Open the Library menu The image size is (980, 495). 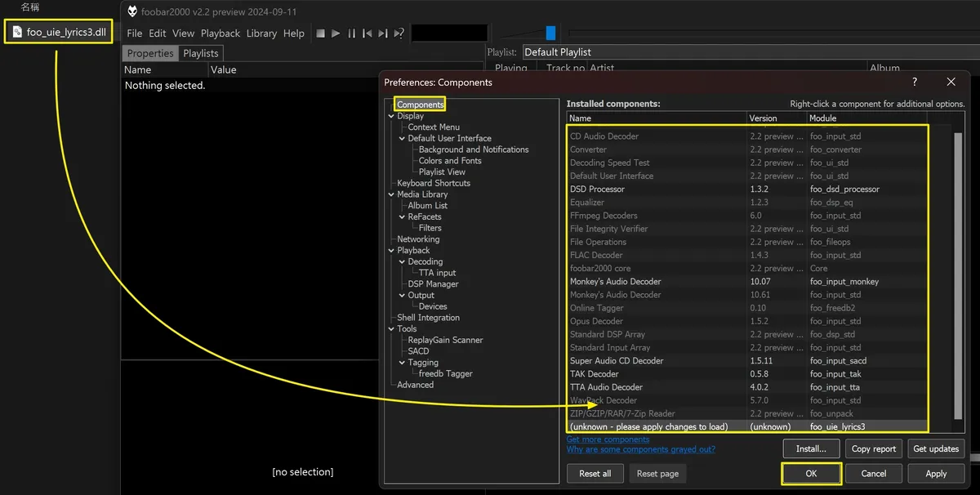coord(261,33)
